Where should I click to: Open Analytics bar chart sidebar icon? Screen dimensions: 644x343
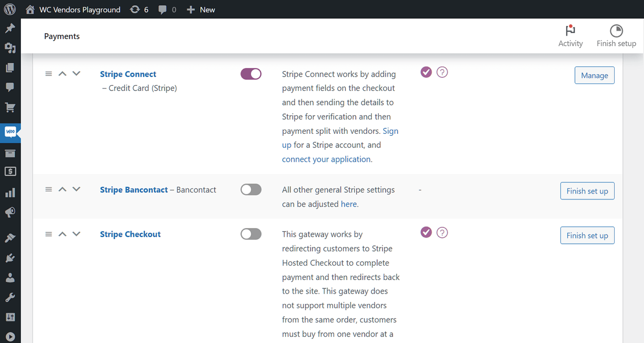[10, 193]
